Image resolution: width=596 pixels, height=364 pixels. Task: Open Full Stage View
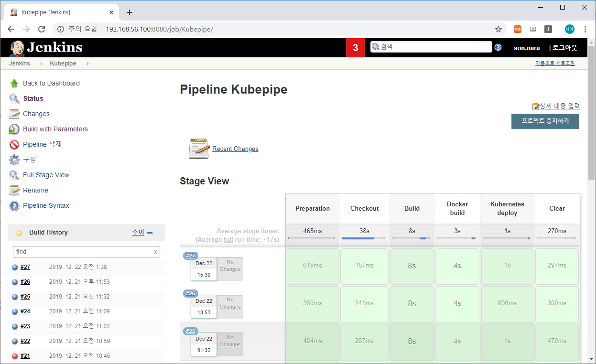[46, 175]
